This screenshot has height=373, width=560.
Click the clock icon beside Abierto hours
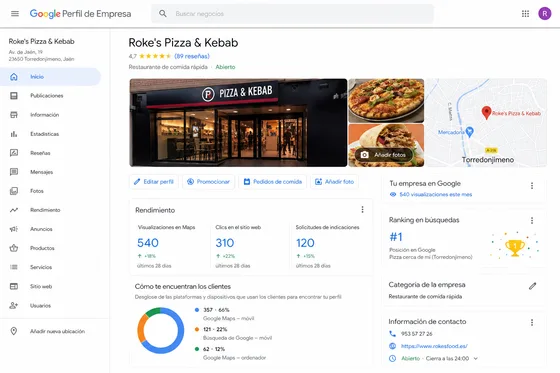tap(392, 358)
